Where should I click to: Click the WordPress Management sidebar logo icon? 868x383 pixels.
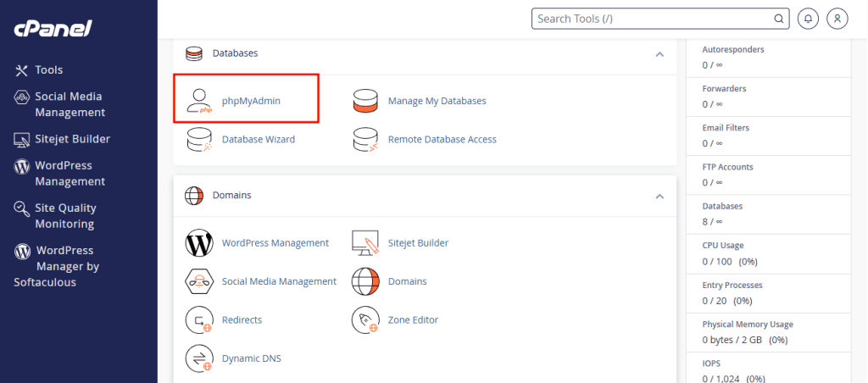(x=21, y=166)
